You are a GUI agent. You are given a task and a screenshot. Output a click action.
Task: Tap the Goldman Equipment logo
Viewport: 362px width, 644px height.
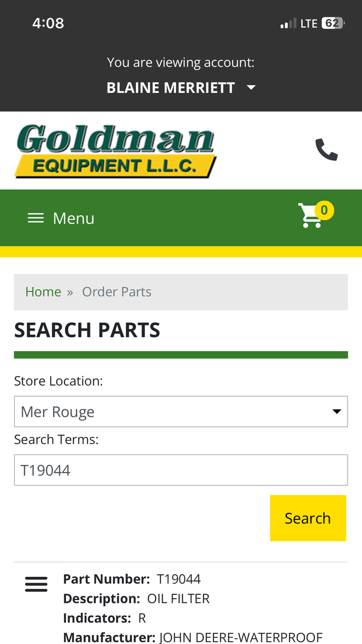click(115, 151)
